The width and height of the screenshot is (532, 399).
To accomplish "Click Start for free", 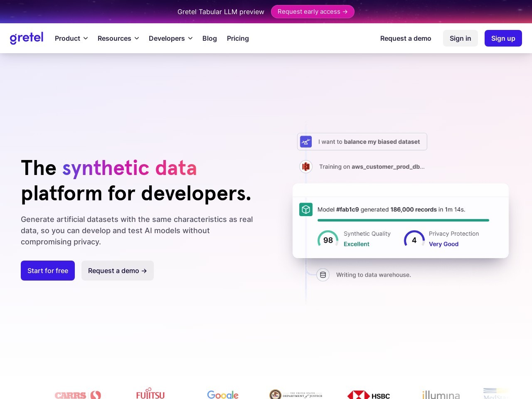I will 47,271.
